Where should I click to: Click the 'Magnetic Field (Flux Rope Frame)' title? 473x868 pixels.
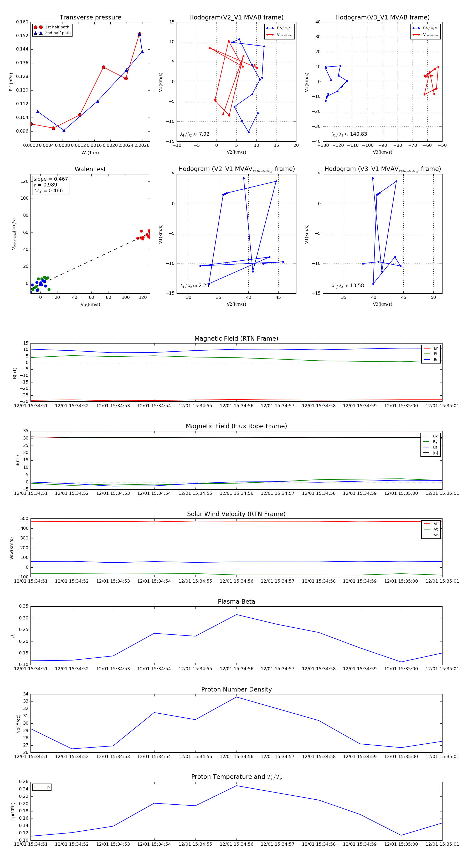pos(236,426)
